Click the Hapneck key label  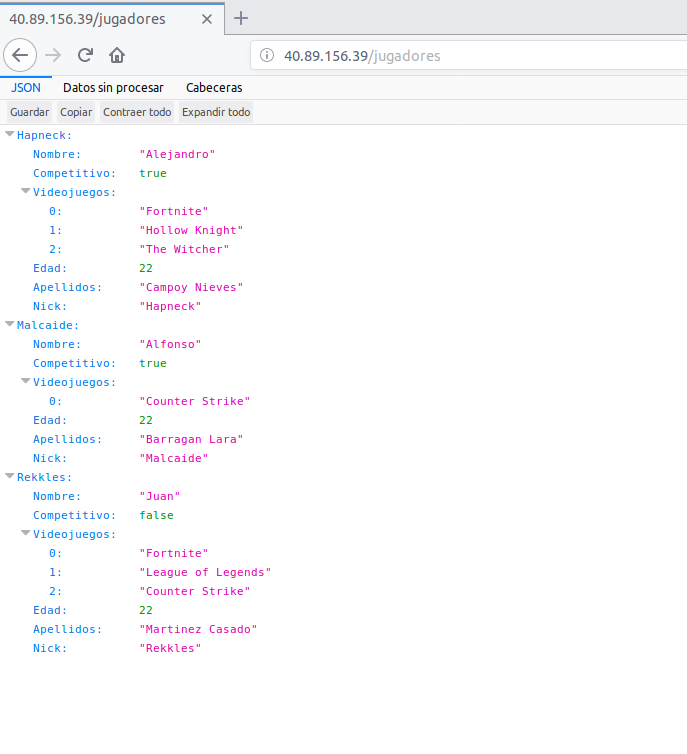(44, 135)
